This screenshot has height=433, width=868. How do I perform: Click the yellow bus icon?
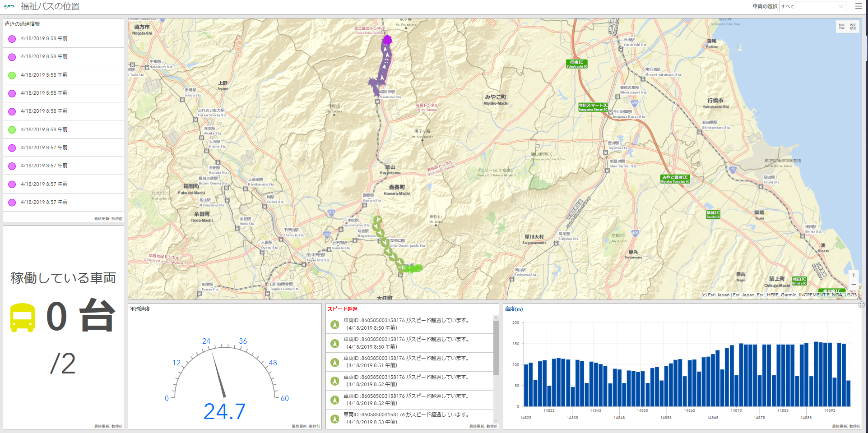coord(23,317)
